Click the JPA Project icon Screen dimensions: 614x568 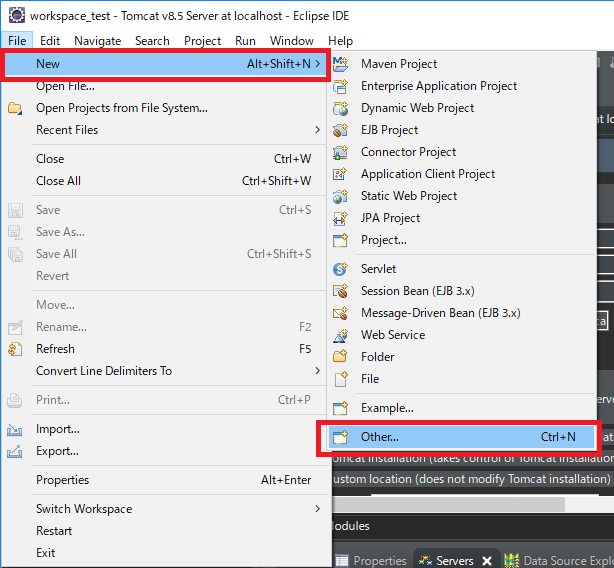click(x=340, y=218)
